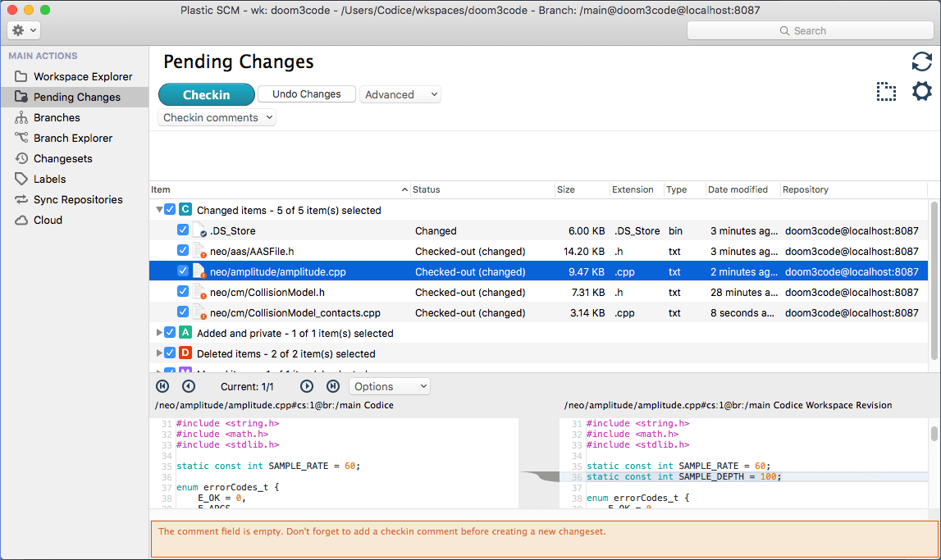Click the Branch Explorer icon in sidebar
The image size is (941, 560).
coord(21,138)
